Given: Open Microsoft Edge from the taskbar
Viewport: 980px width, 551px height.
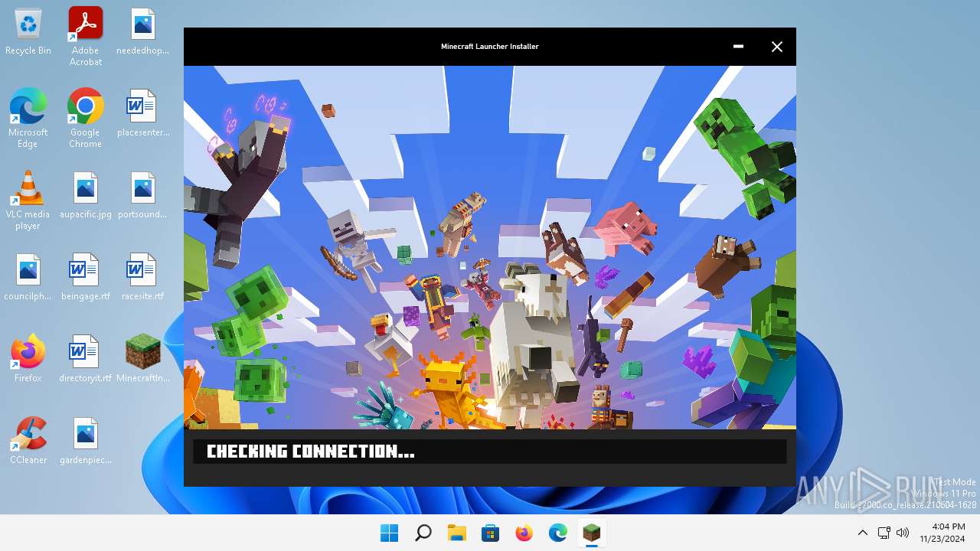Looking at the screenshot, I should click(557, 533).
